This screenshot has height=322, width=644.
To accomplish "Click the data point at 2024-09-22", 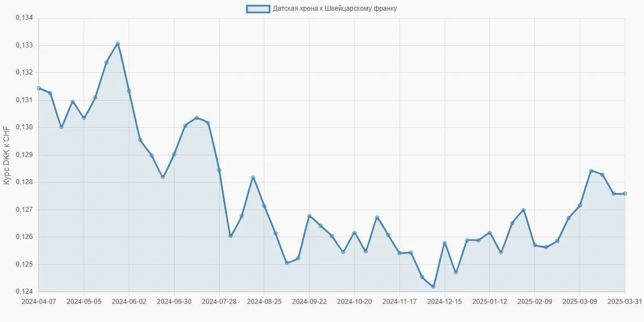I will pos(309,216).
